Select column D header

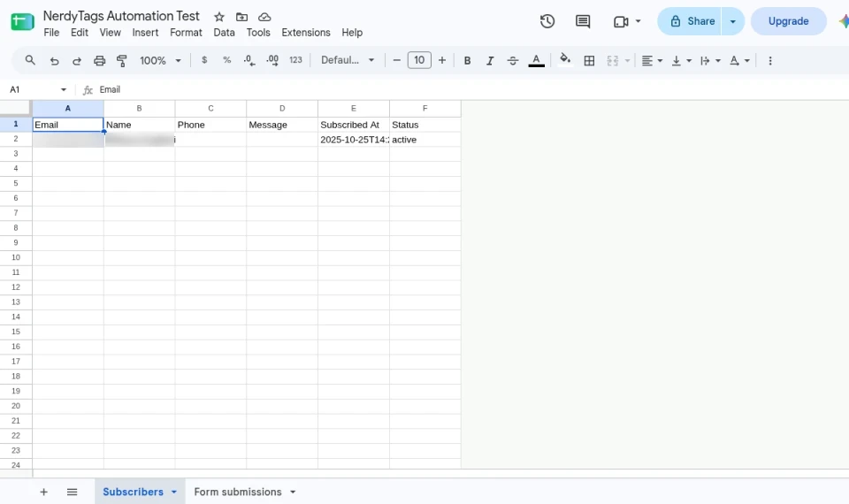coord(282,108)
